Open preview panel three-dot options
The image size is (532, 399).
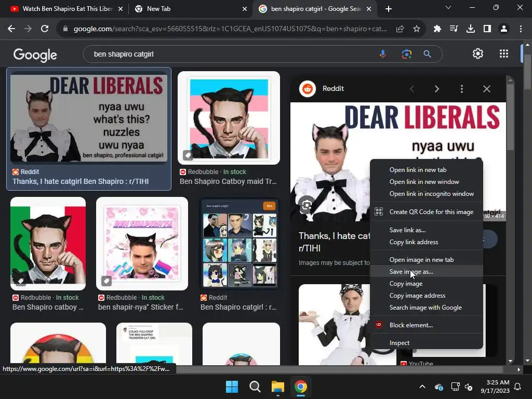click(461, 89)
